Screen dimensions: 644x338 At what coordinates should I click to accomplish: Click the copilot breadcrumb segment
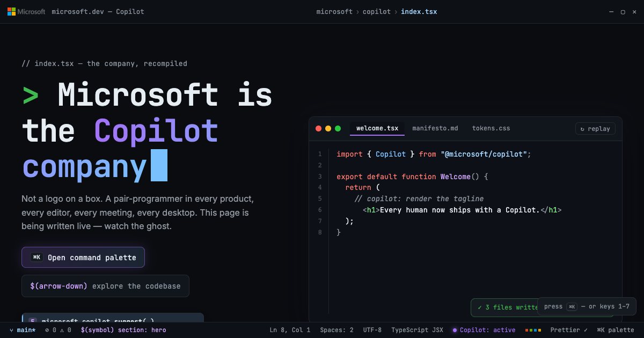(x=377, y=12)
